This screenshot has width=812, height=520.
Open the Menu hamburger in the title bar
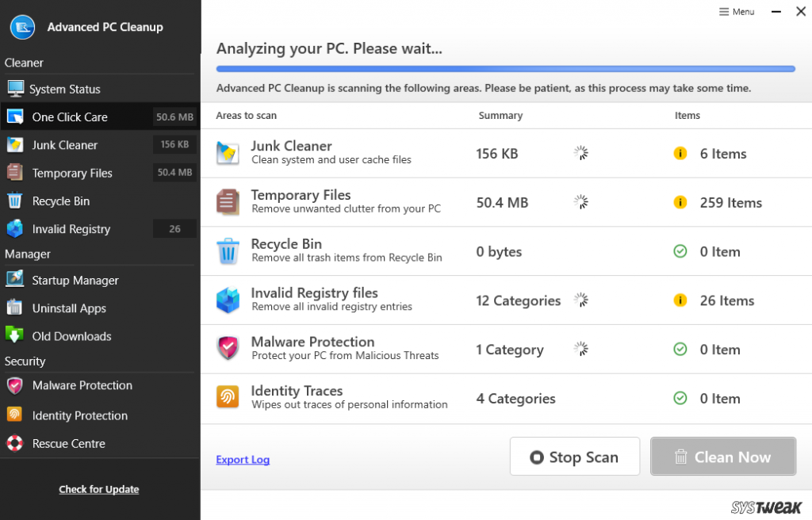pos(737,12)
